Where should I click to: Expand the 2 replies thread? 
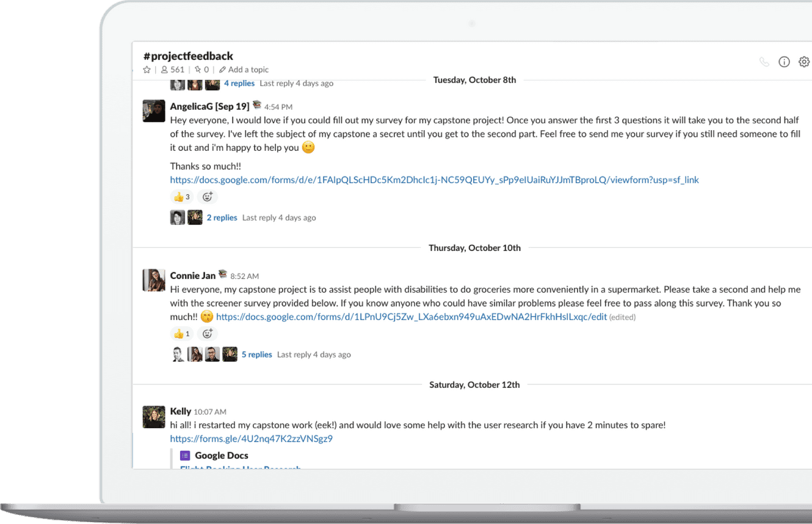pos(222,217)
